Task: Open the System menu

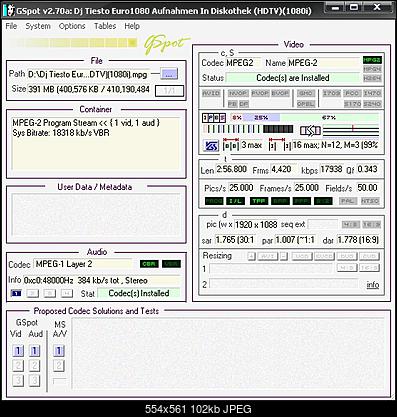Action: (38, 26)
